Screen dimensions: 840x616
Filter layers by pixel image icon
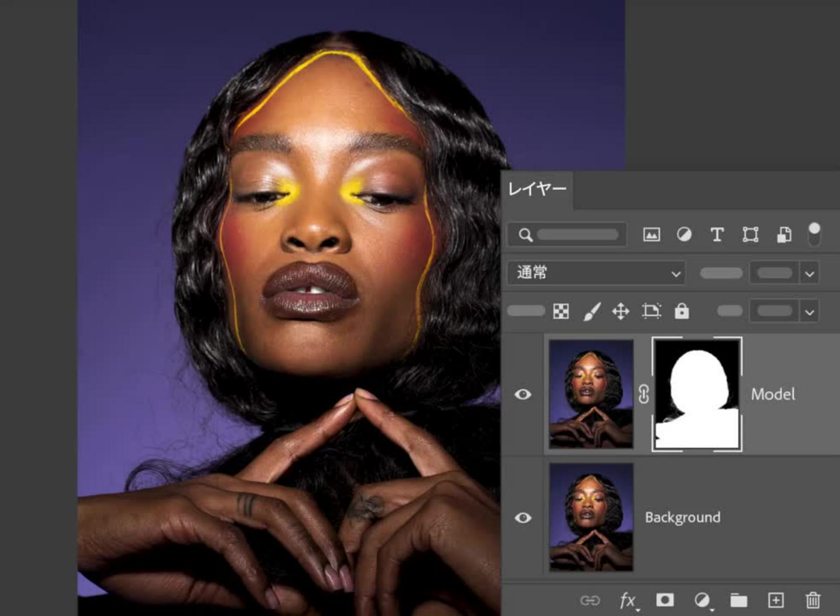point(651,234)
